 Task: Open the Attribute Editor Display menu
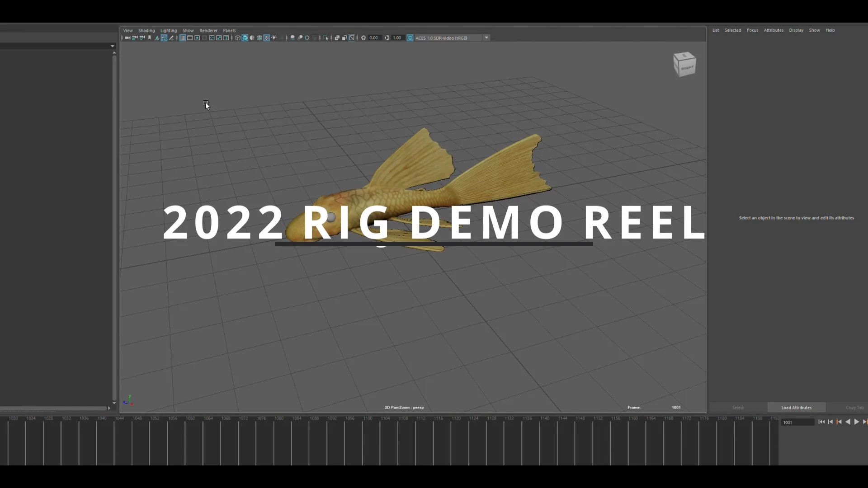coord(796,30)
